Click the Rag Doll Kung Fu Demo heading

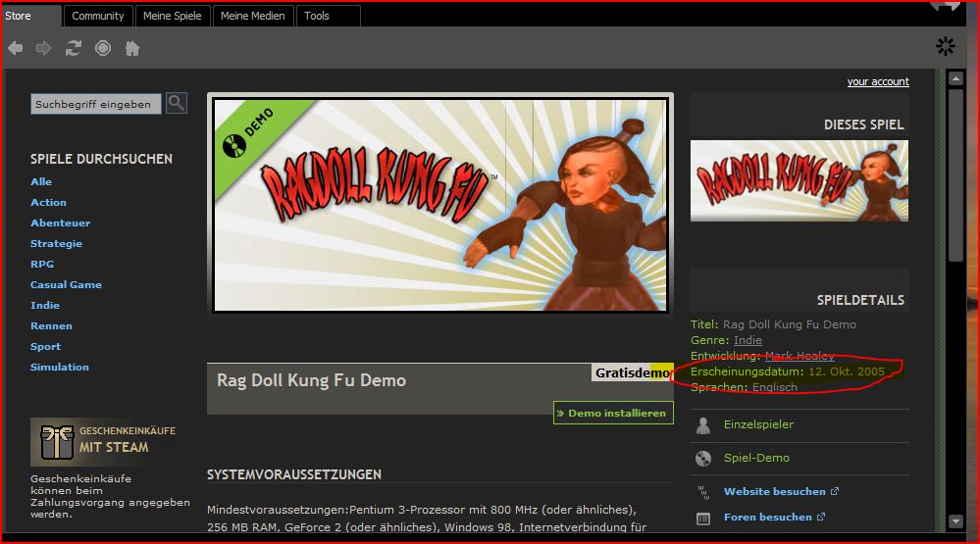click(311, 380)
